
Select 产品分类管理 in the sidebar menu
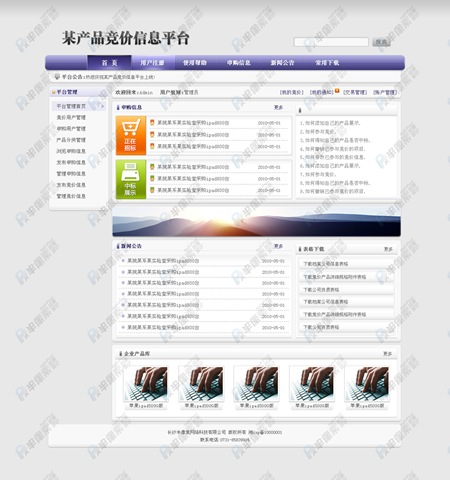pos(71,140)
